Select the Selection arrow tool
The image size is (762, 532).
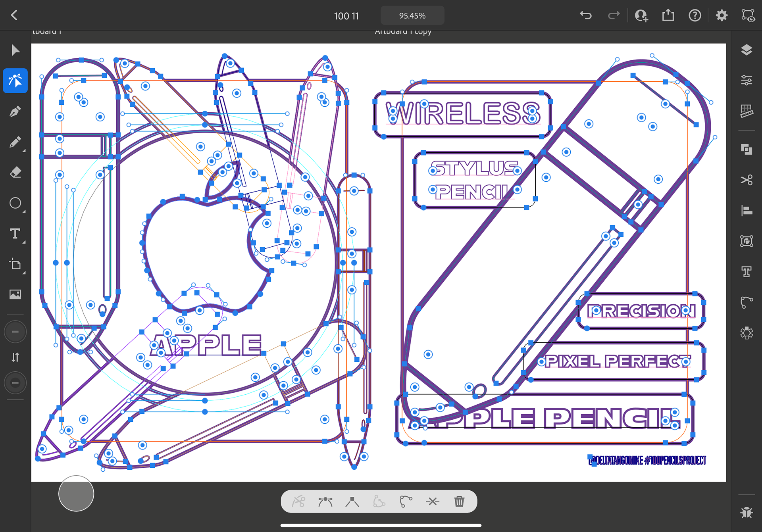pyautogui.click(x=15, y=50)
